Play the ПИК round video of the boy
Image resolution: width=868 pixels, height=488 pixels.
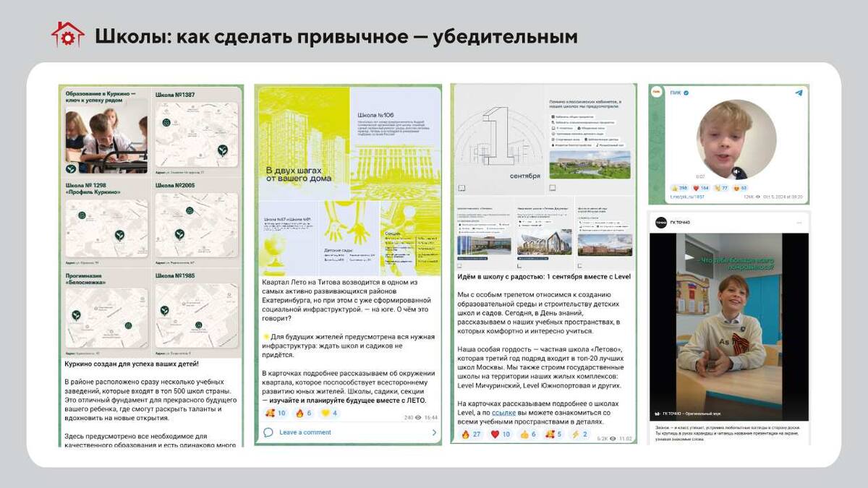[x=736, y=140]
